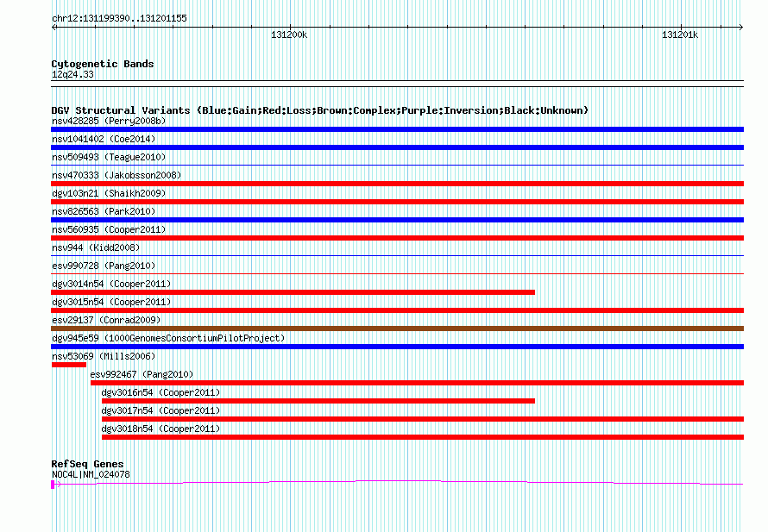Click the blue gain bar under nsv1041402
Screen dimensions: 768x532
pos(397,147)
